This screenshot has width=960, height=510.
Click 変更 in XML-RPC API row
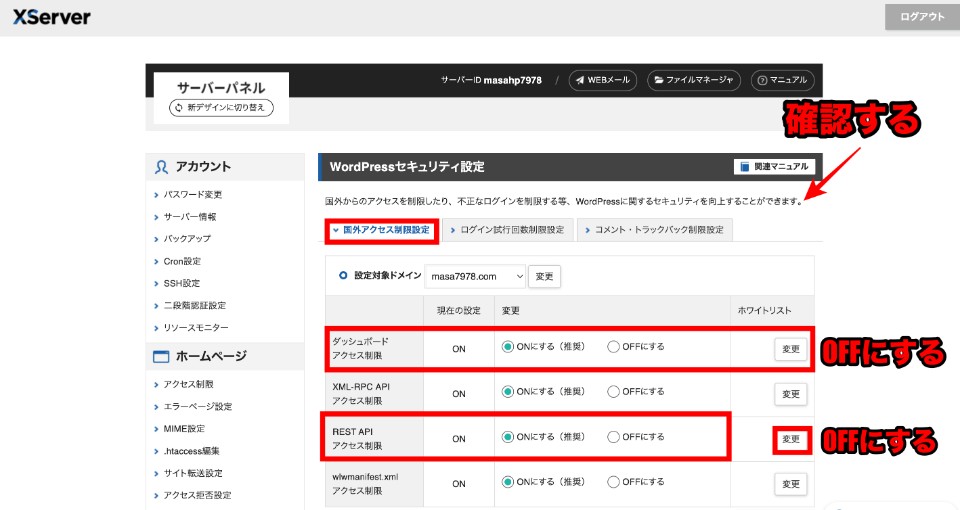click(790, 394)
